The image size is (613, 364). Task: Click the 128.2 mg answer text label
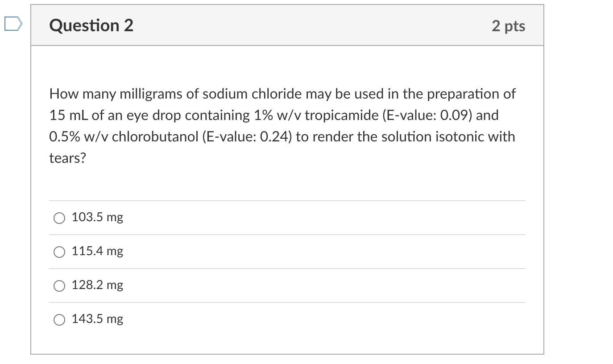click(x=97, y=285)
